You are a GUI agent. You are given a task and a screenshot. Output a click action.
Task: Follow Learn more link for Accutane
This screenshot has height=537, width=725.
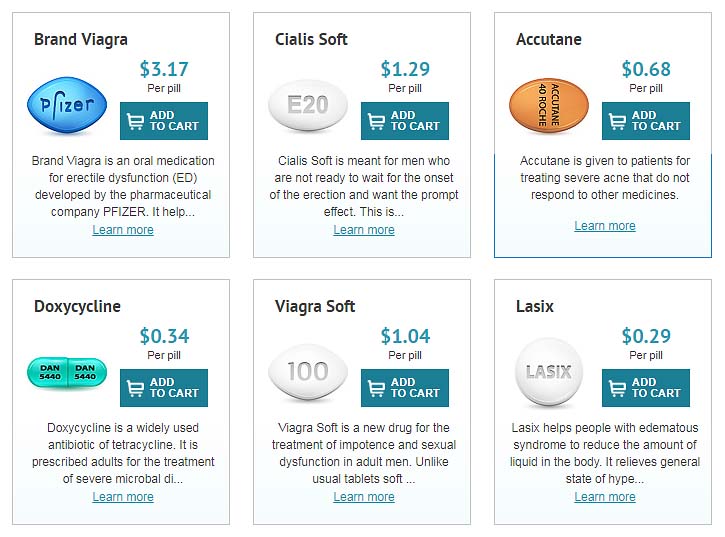[605, 226]
